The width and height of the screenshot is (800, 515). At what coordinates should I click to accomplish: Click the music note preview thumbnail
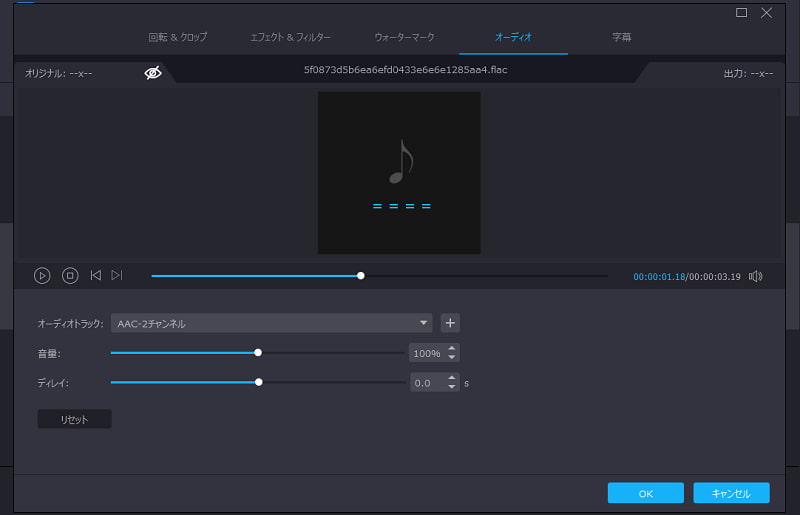pyautogui.click(x=399, y=173)
